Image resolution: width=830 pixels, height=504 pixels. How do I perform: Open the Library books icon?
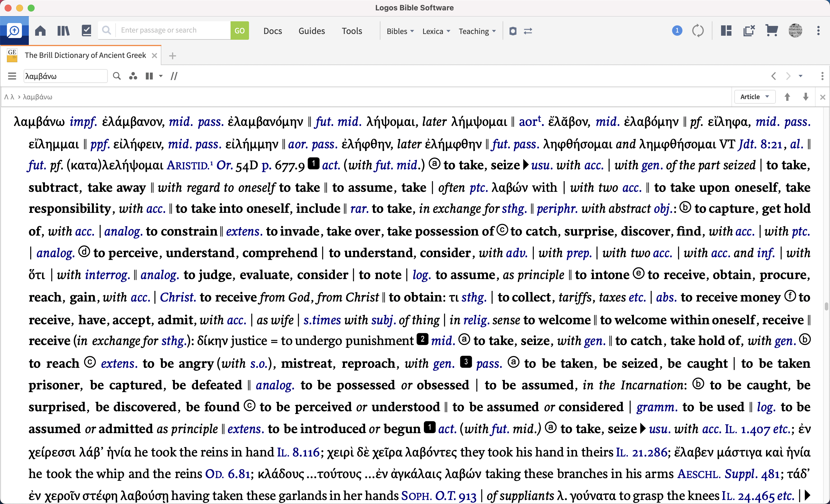click(63, 31)
